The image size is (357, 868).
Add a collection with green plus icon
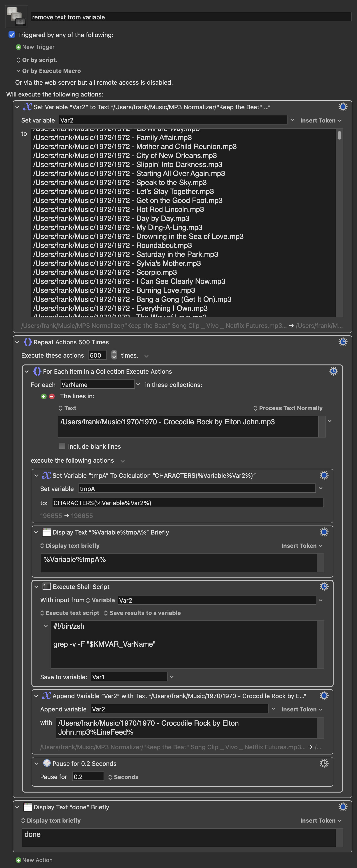44,396
